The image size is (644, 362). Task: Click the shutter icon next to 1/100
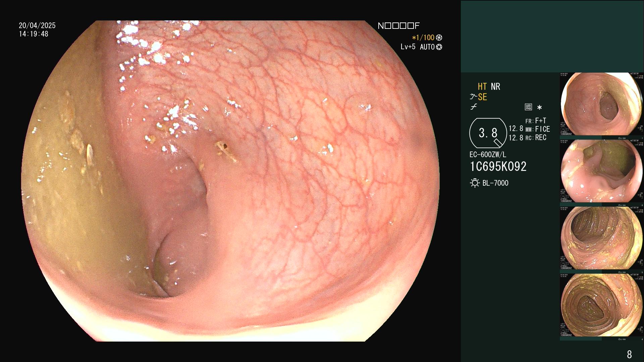click(439, 38)
